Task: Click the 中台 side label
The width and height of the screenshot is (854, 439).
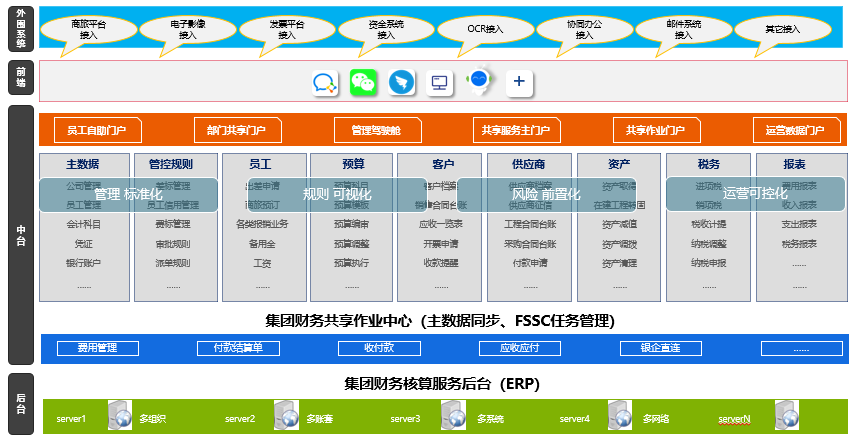Action: pos(21,233)
